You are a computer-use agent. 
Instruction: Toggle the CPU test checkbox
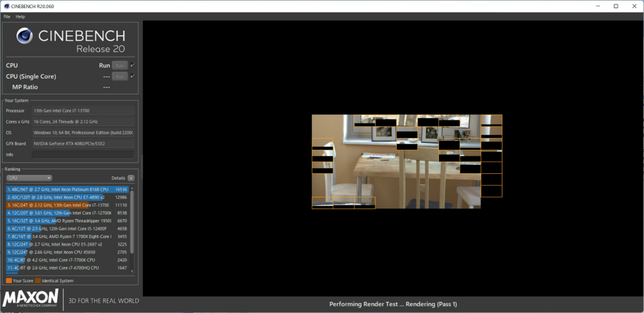(132, 65)
